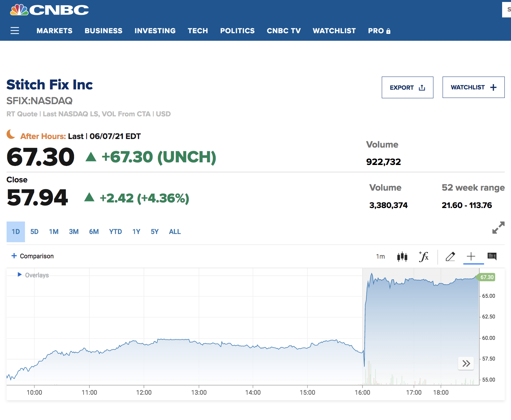
Task: Open the hamburger navigation menu
Action: (15, 31)
